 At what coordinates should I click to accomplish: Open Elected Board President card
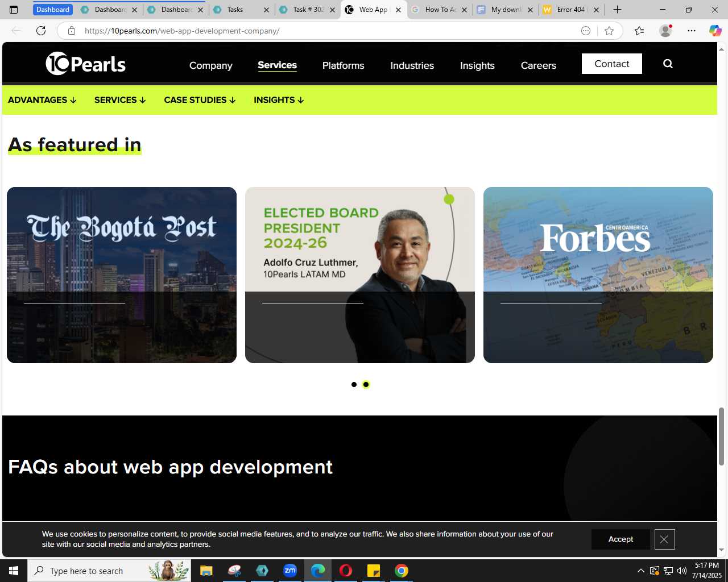pos(360,275)
